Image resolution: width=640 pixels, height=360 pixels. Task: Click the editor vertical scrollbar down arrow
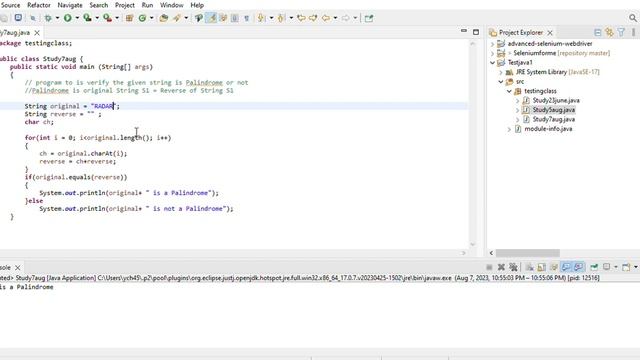coord(473,244)
